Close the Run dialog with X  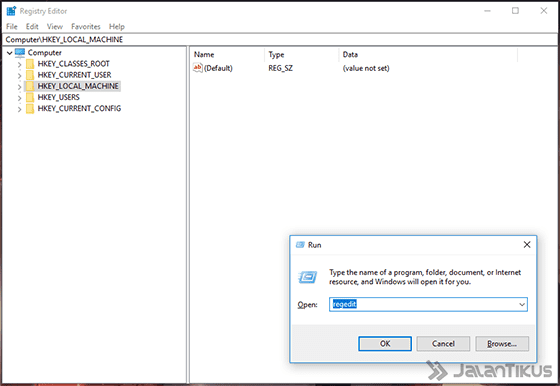coord(527,245)
